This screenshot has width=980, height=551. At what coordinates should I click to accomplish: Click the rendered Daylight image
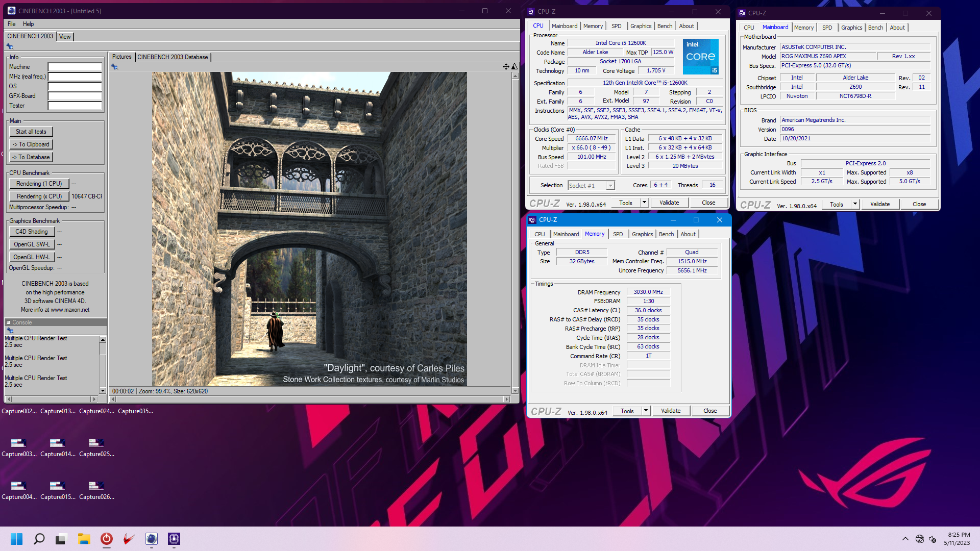309,229
